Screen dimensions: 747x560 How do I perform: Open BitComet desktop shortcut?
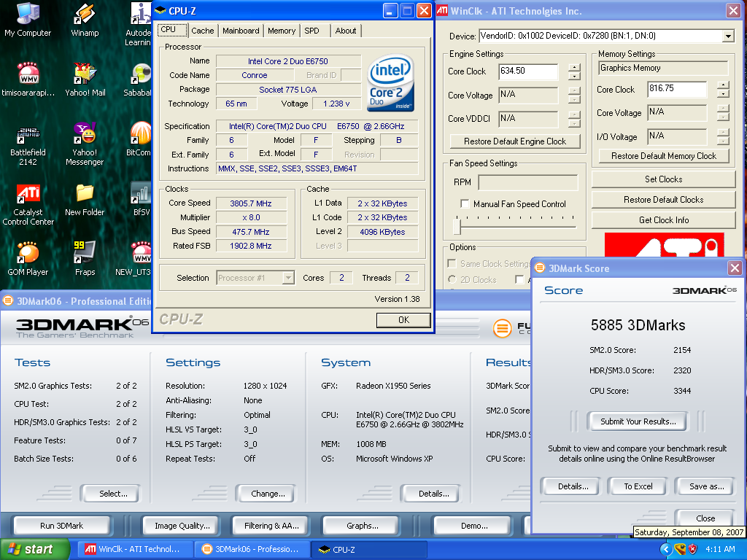point(139,139)
